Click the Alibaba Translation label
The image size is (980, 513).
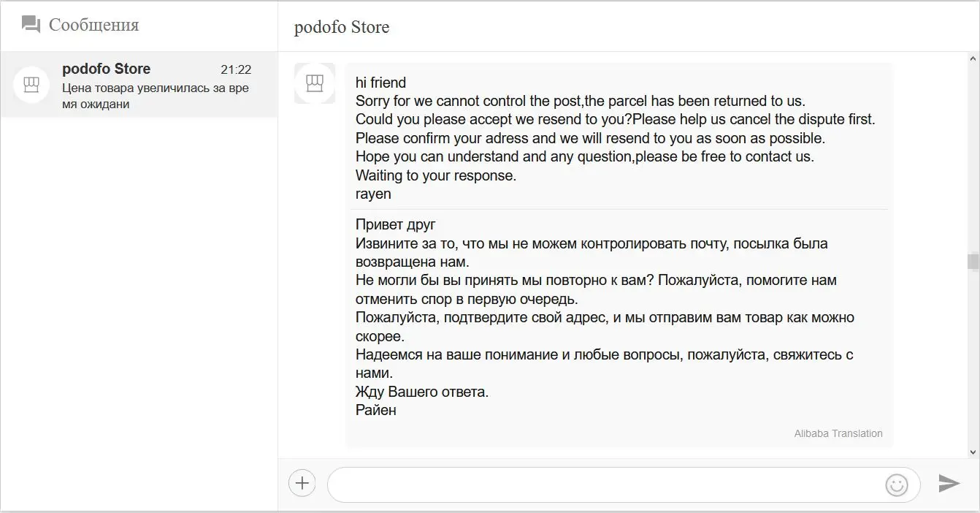[838, 433]
